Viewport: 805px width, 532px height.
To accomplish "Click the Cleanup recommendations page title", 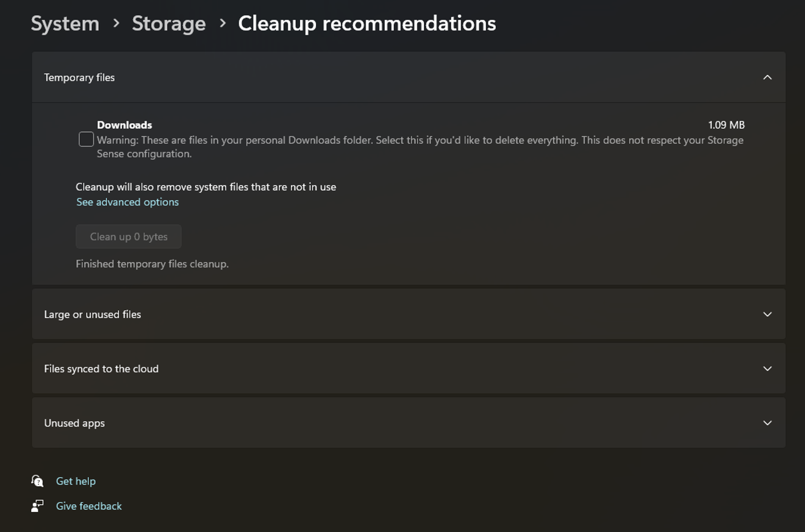I will [367, 23].
